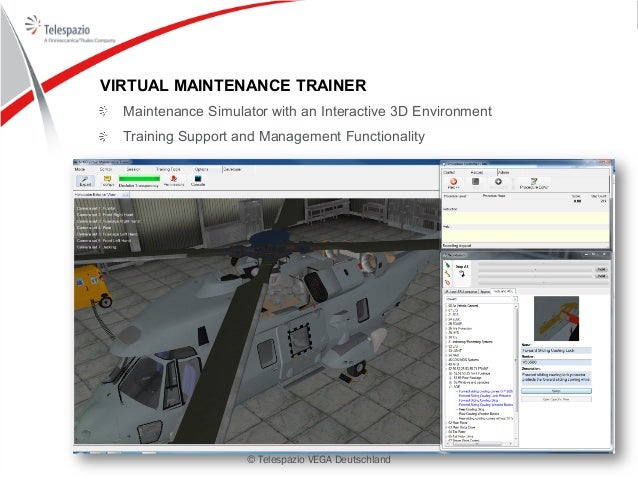Click the yellow Help text area
The image size is (638, 479).
526,235
